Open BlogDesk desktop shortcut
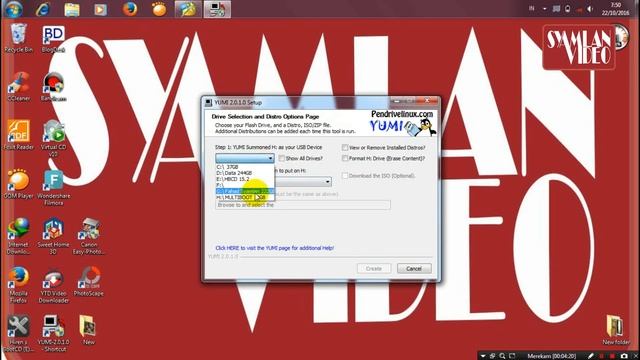The width and height of the screenshot is (640, 360). point(53,39)
